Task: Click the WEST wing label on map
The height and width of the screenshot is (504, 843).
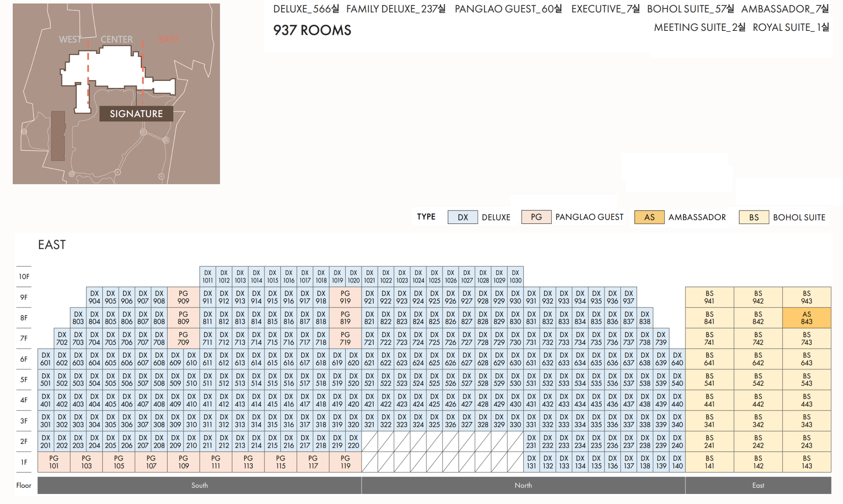Action: (70, 39)
